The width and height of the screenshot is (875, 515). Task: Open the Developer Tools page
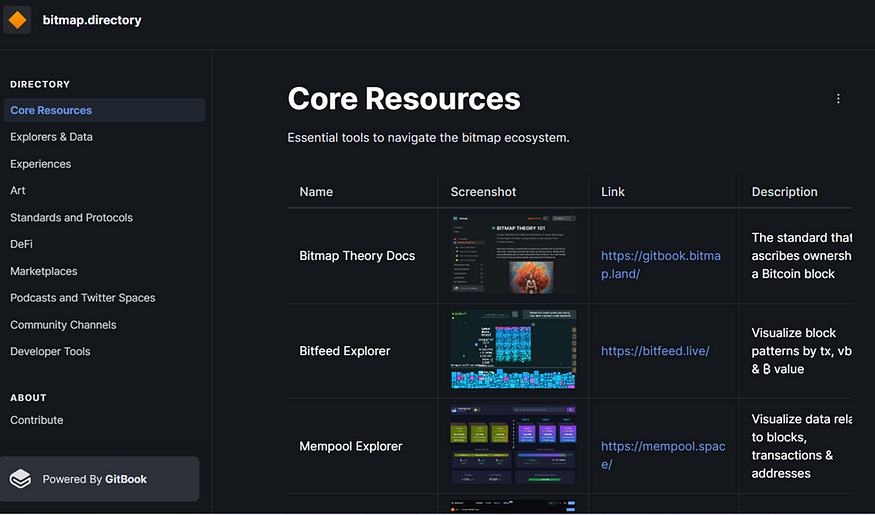(x=50, y=352)
